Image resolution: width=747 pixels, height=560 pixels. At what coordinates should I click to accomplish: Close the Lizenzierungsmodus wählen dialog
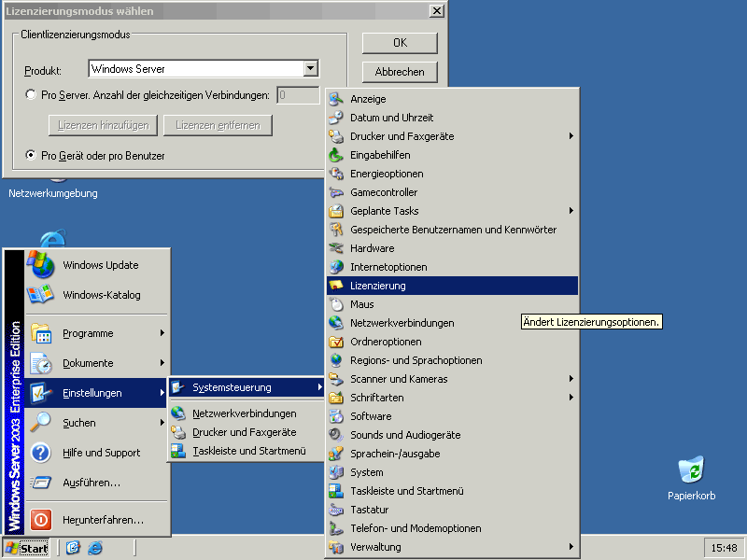[437, 11]
